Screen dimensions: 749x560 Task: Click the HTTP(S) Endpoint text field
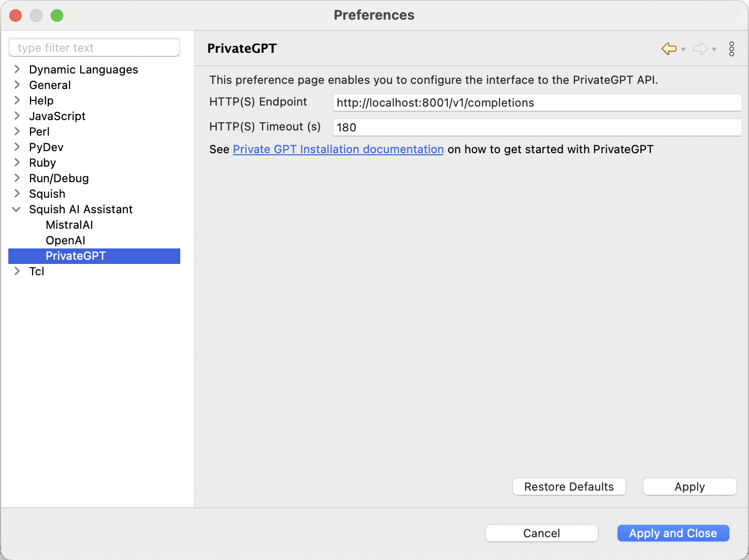537,102
